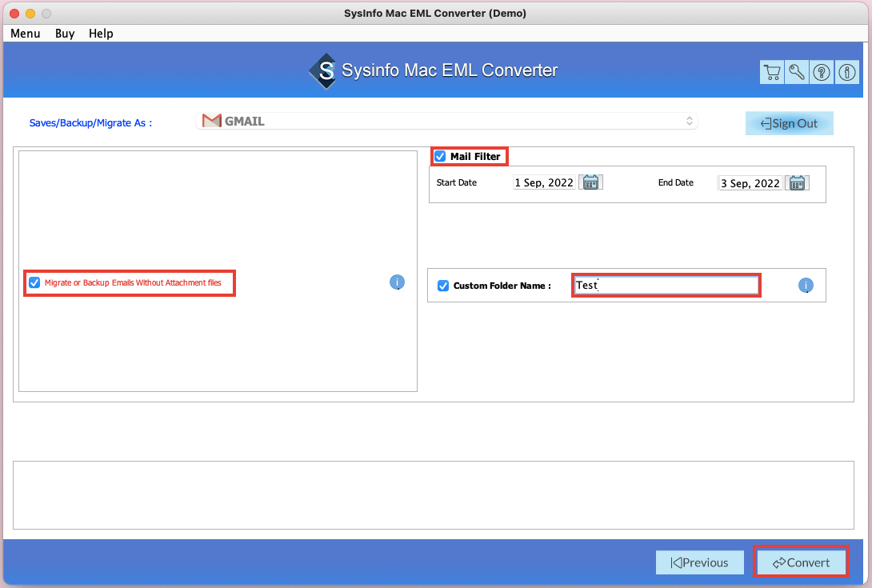The width and height of the screenshot is (872, 588).
Task: Toggle the Custom Folder Name checkbox
Action: pos(443,286)
